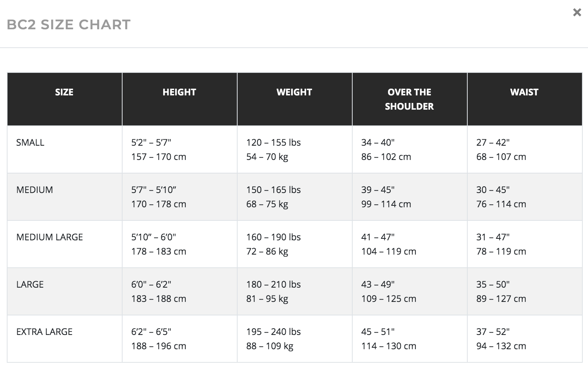Click the BC2 SIZE CHART title

click(x=69, y=25)
